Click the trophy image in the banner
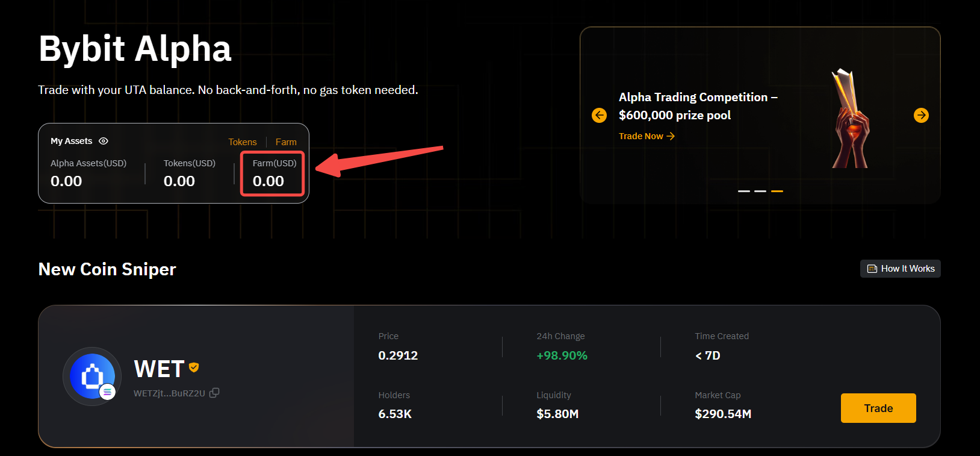This screenshot has height=456, width=980. tap(850, 119)
